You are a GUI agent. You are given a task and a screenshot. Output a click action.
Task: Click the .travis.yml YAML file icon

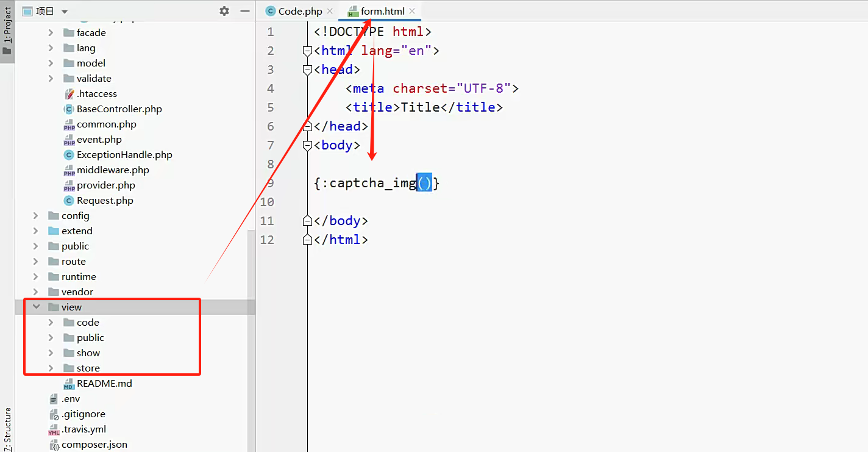point(54,429)
